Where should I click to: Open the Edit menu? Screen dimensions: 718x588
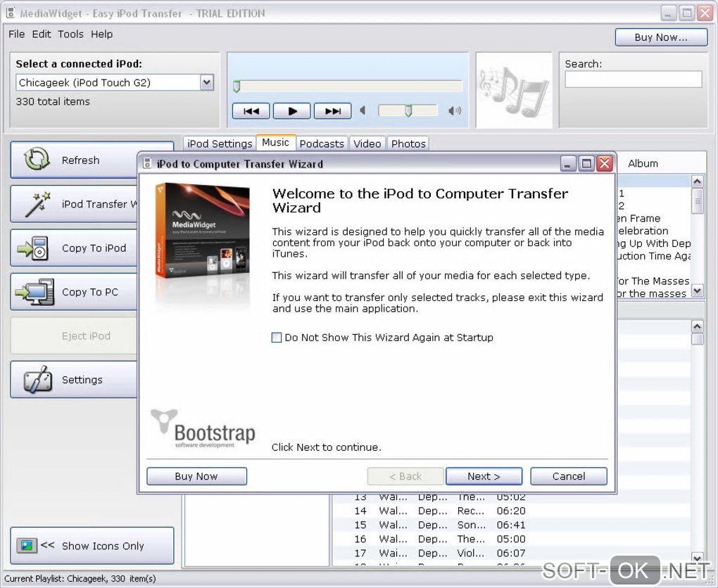[42, 34]
